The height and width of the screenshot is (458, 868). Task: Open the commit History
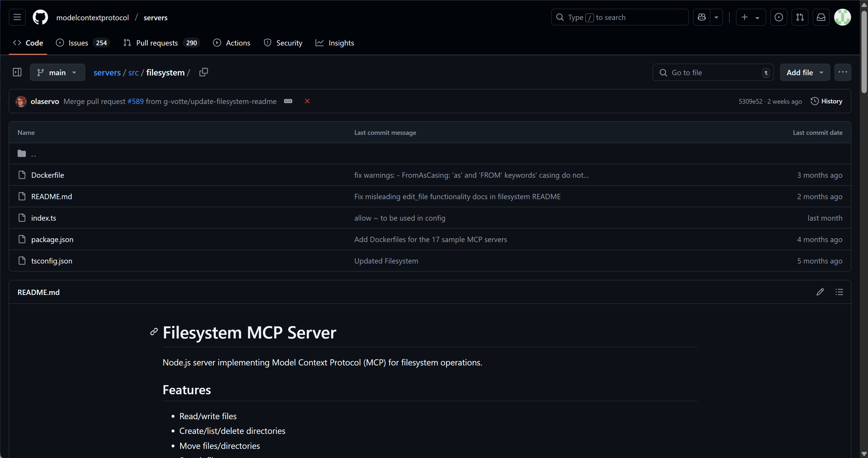click(826, 101)
